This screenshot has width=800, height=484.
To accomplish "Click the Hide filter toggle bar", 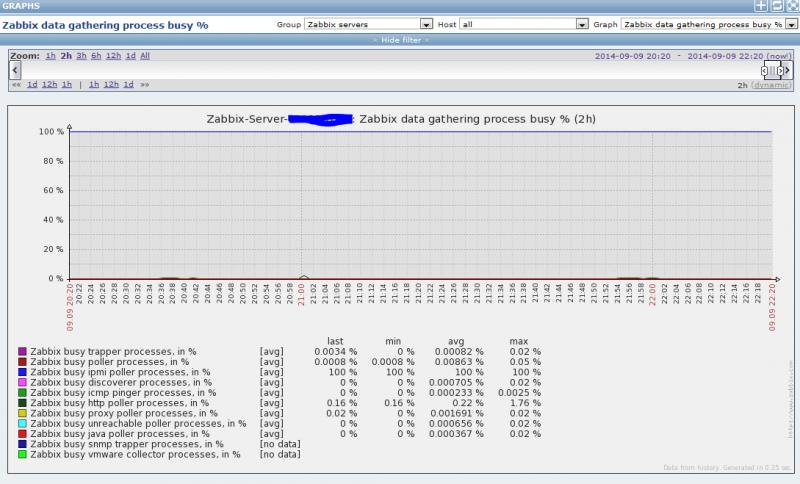I will 400,40.
